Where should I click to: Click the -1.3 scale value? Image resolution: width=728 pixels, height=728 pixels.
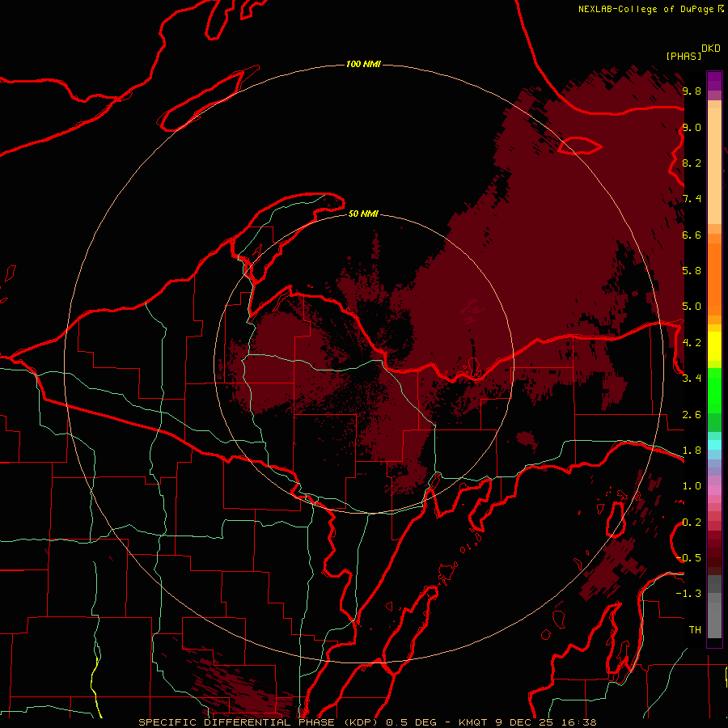click(688, 594)
